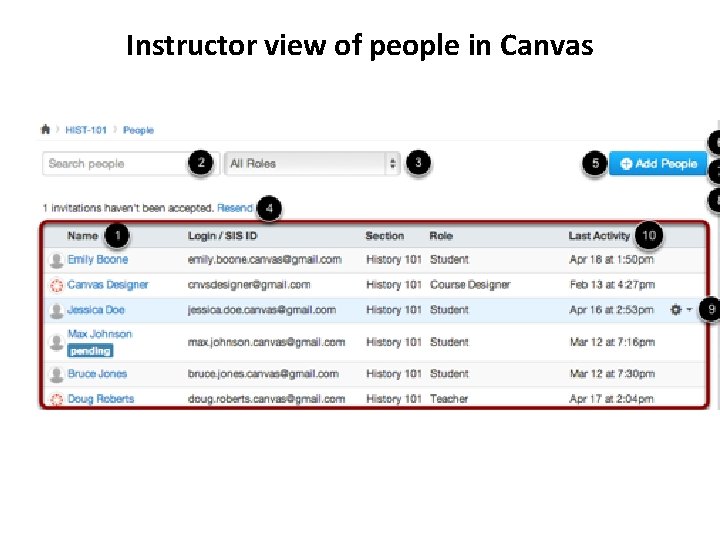Select email bruce.jones.canvas@gmail.com
Screen dimensions: 720x540
point(263,374)
